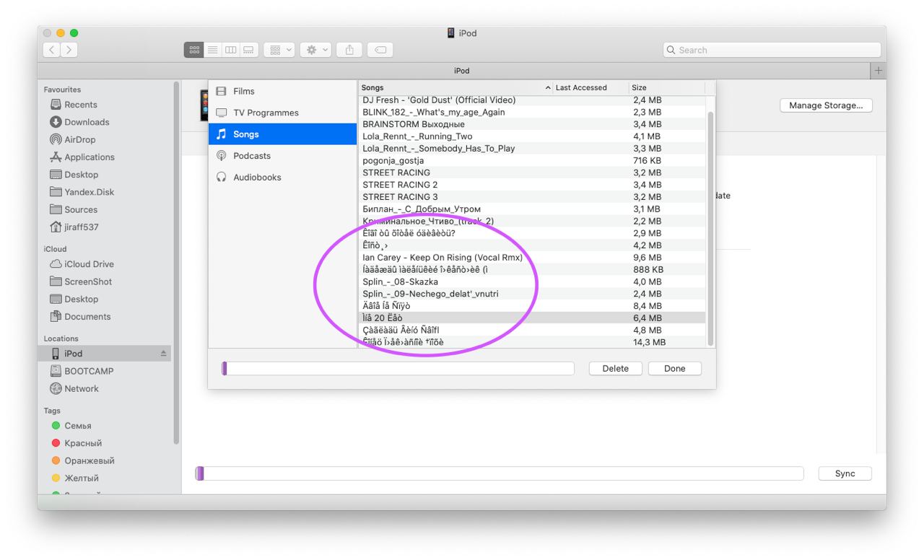Screen dimensions: 924x560
Task: Open Recents in the sidebar
Action: (80, 105)
